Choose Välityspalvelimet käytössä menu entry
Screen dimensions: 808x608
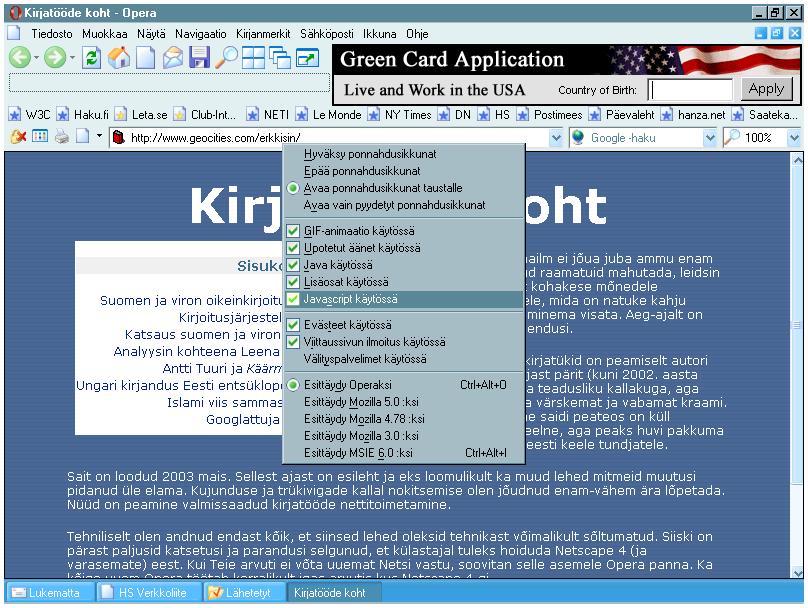(x=404, y=359)
